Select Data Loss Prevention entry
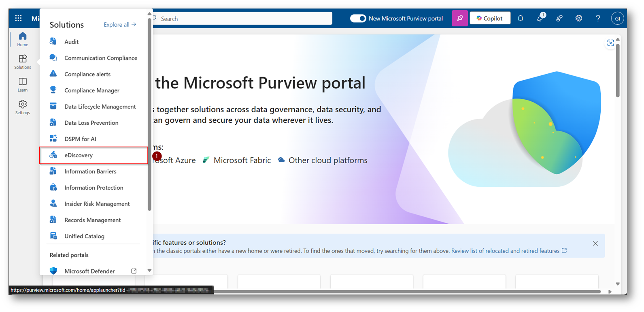Image resolution: width=644 pixels, height=312 pixels. pyautogui.click(x=94, y=122)
